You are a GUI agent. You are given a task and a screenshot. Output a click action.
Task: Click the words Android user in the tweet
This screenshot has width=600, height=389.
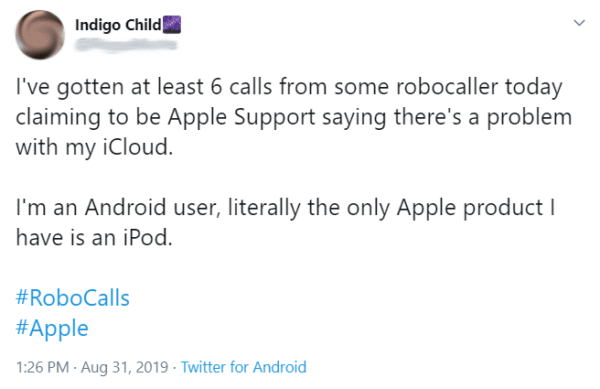tap(153, 208)
